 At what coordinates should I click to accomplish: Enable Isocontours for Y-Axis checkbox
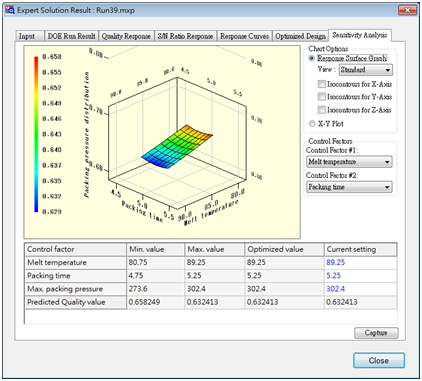coord(321,97)
